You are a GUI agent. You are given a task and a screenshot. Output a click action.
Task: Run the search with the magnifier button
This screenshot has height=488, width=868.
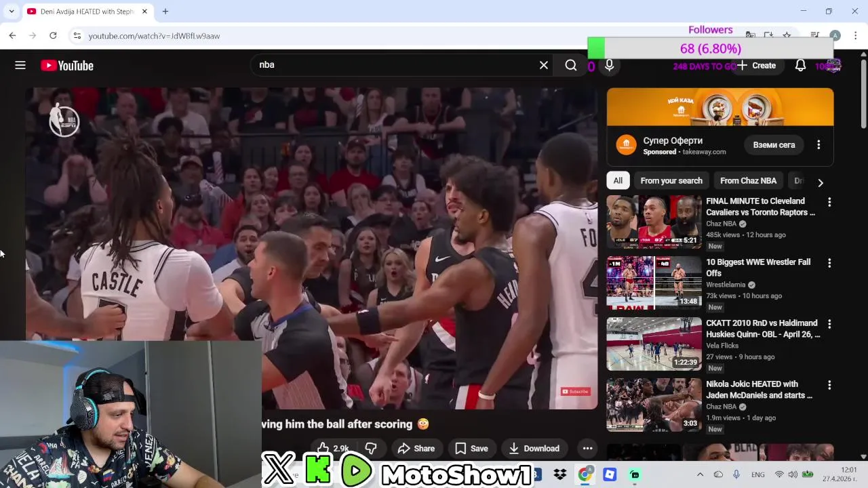click(x=571, y=65)
